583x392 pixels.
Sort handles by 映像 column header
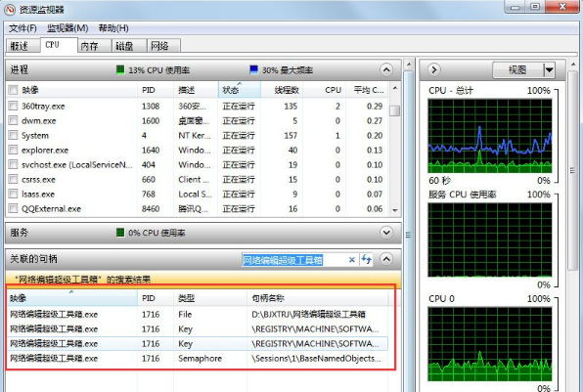(x=72, y=298)
